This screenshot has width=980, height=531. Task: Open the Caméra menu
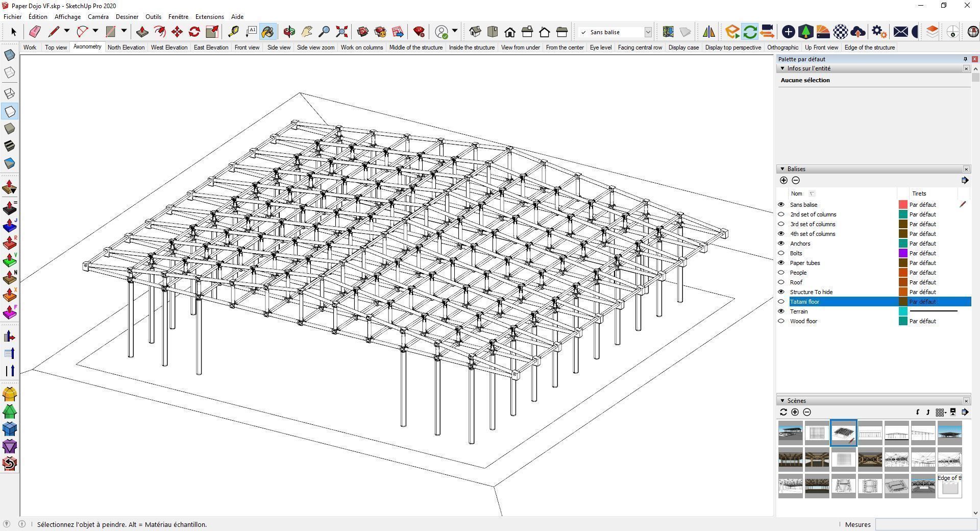[x=98, y=17]
